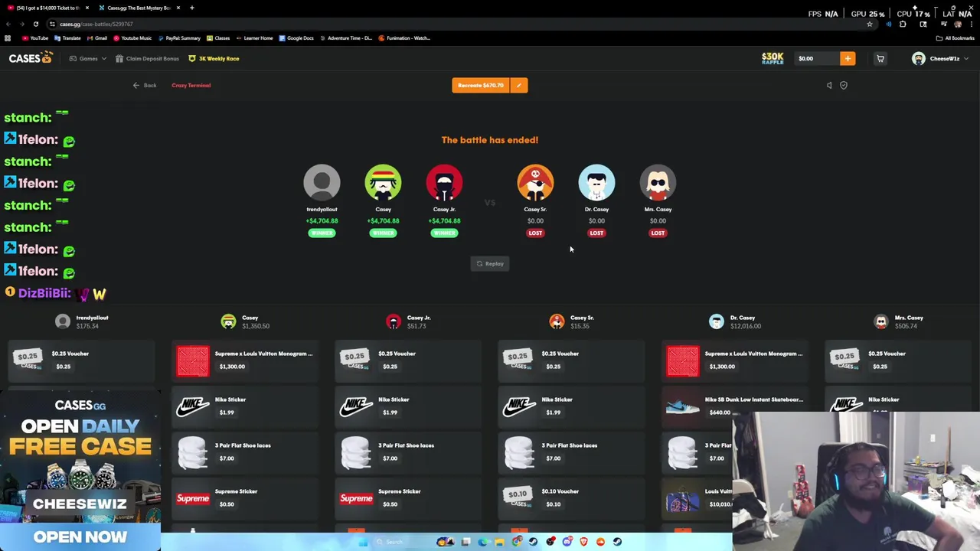Click Casey's Supreme x Louis Vuitton Monogram item

click(245, 360)
